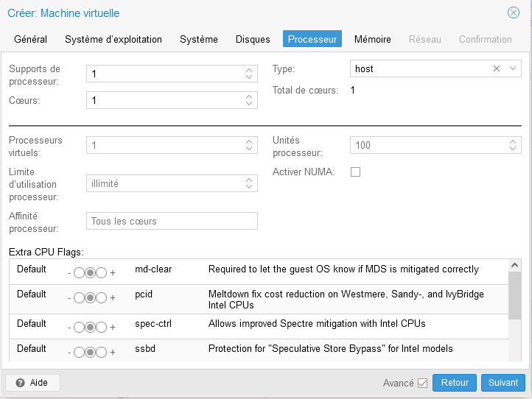Go to the Disques tab
Image resolution: width=532 pixels, height=399 pixels.
click(x=253, y=39)
